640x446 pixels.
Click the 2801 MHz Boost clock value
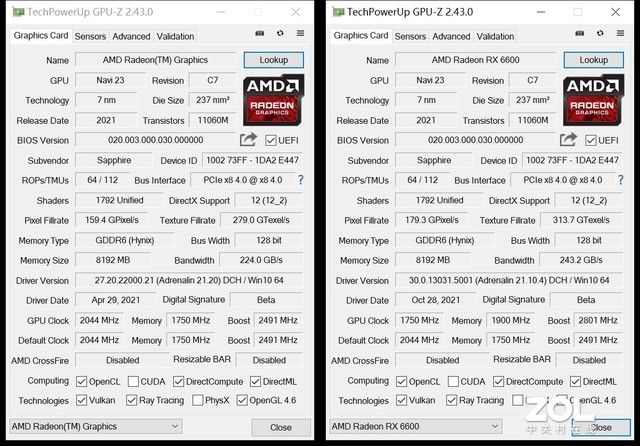[x=598, y=320]
